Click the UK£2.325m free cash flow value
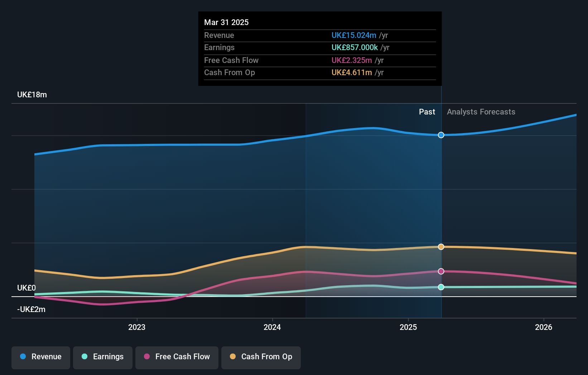The width and height of the screenshot is (588, 375). (352, 60)
